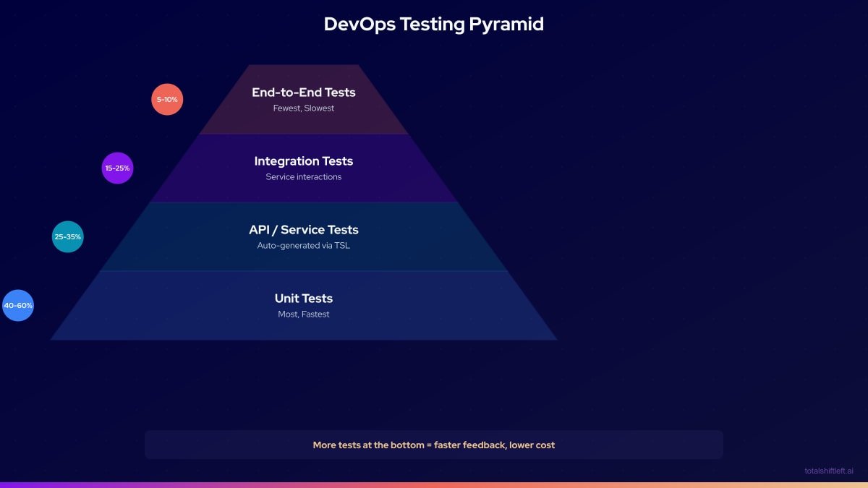Select the DevOps Testing Pyramid title

(434, 24)
